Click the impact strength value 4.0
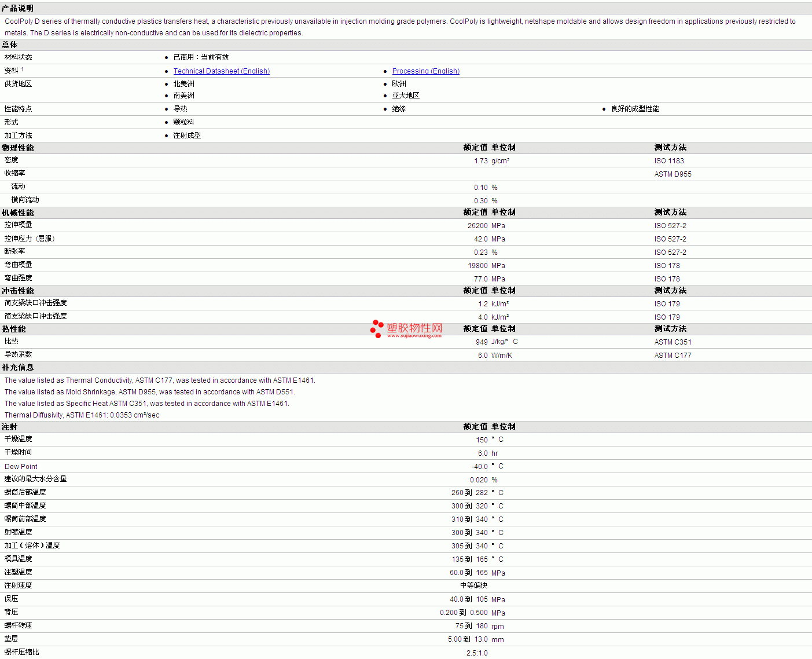Screen dimensions: 812x659 click(483, 317)
